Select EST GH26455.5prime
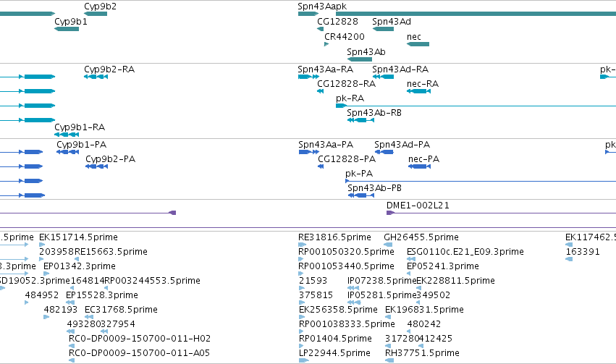The image size is (616, 364). [421, 237]
